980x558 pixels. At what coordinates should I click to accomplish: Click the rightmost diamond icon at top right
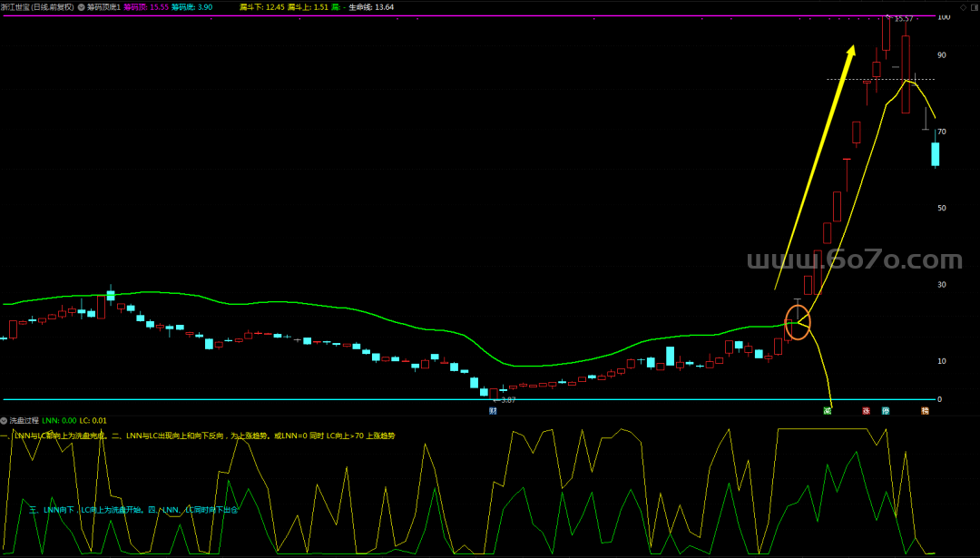pyautogui.click(x=973, y=6)
